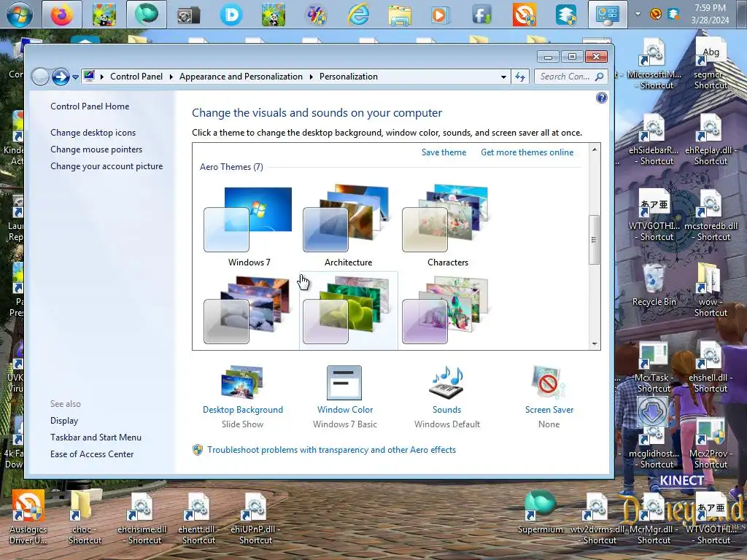Select the Windows 7 theme
The image size is (747, 560).
click(248, 226)
